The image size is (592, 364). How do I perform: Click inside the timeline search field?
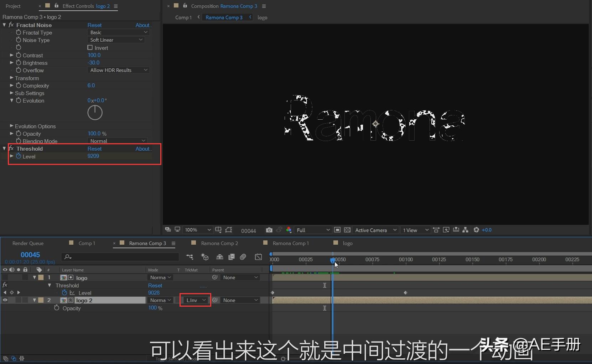coord(120,257)
